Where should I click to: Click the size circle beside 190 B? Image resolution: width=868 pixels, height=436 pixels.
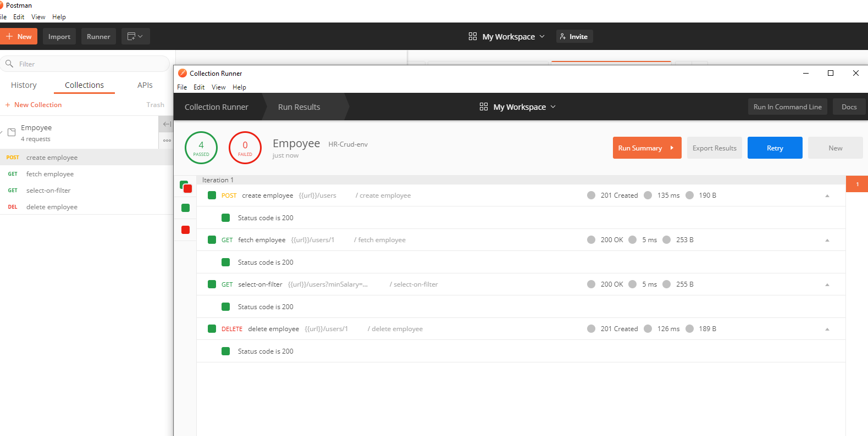tap(689, 195)
